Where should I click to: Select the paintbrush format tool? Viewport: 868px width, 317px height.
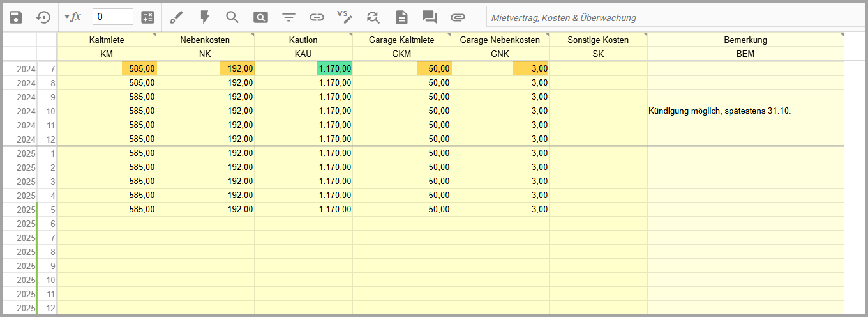click(176, 17)
